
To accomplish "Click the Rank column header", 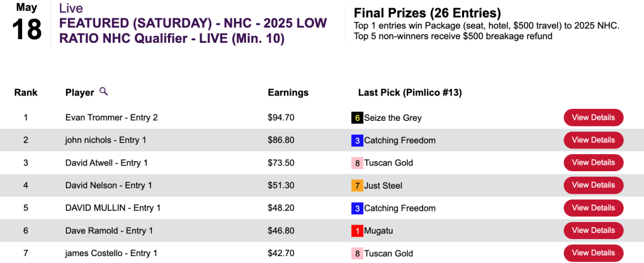I will (26, 92).
